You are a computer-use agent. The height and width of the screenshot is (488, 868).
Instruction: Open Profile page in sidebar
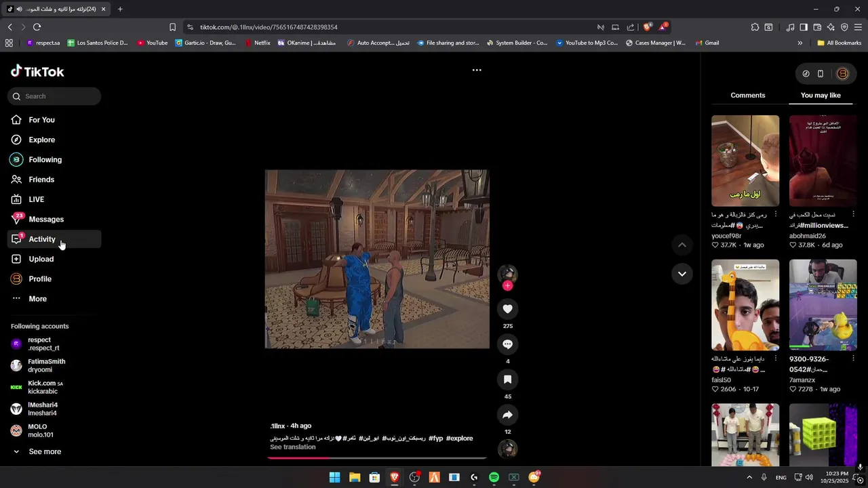click(x=54, y=279)
